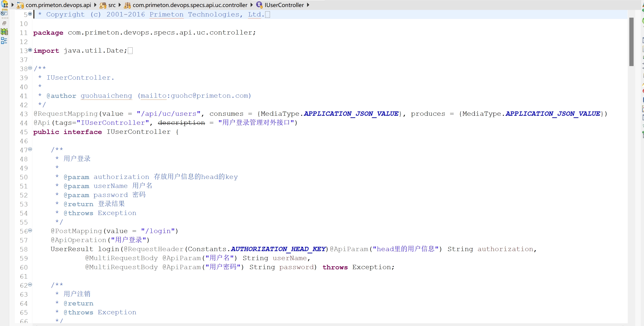644x326 pixels.
Task: Open the dropdown arrow after the IUserController breadcrumb
Action: point(308,5)
